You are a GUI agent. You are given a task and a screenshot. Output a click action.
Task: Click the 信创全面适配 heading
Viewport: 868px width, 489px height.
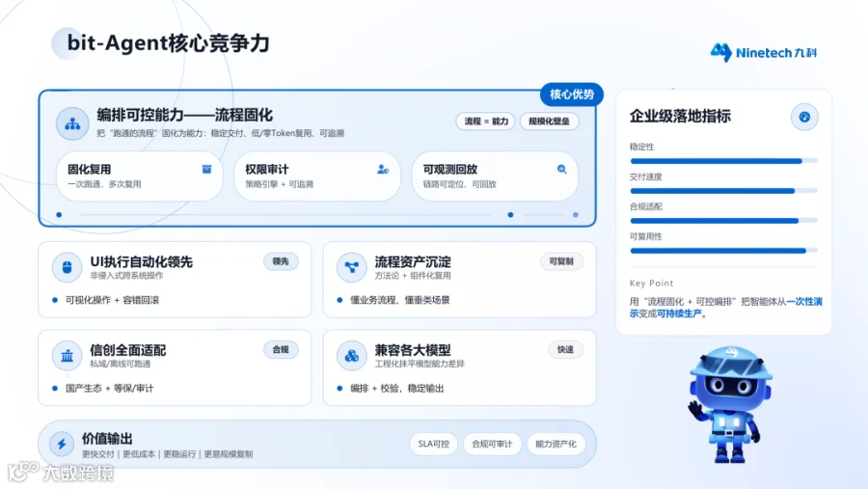pyautogui.click(x=128, y=350)
